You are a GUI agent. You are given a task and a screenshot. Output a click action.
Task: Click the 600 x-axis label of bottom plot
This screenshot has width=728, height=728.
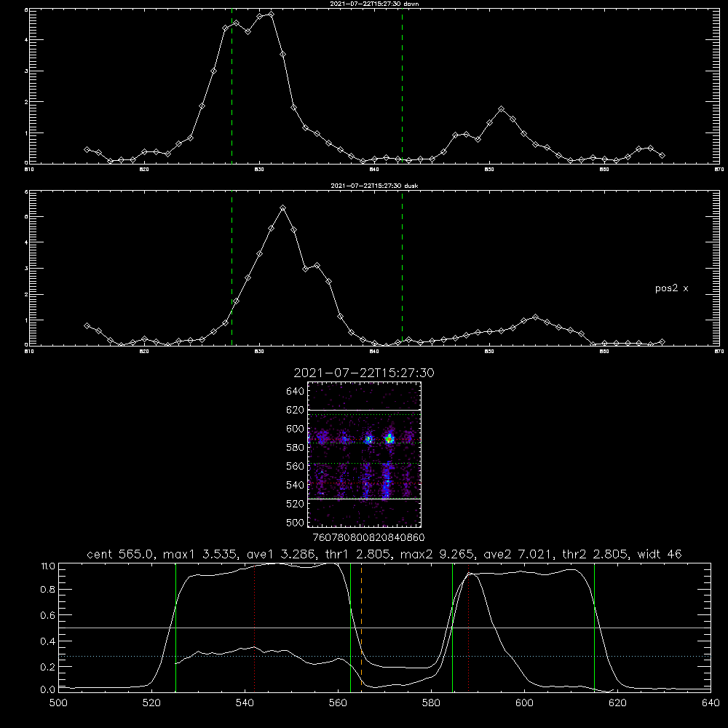point(524,703)
